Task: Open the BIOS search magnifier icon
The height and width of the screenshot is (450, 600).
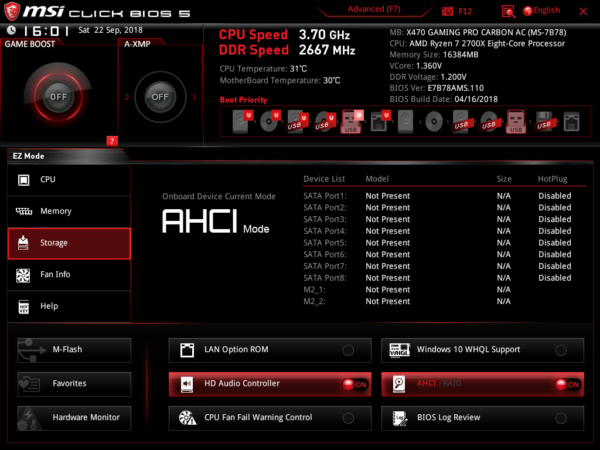Action: (508, 11)
